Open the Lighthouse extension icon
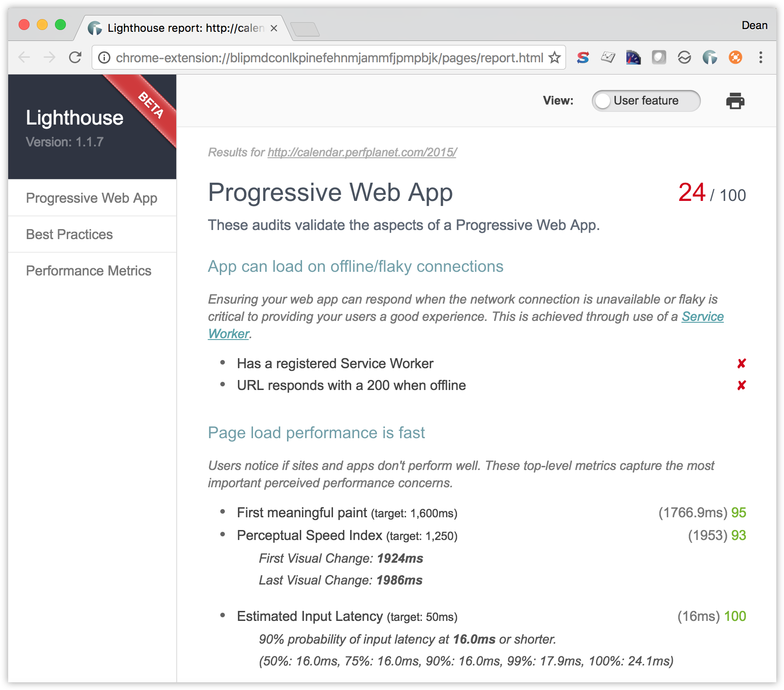 pos(710,58)
